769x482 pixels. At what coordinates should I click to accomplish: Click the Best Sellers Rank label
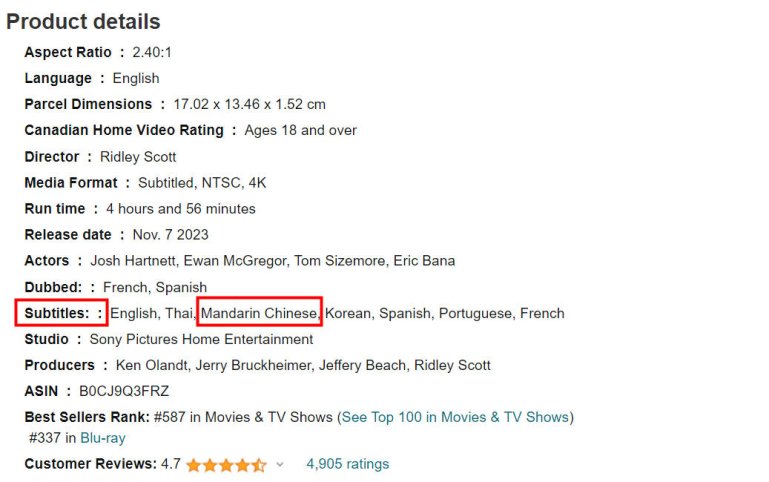[88, 417]
